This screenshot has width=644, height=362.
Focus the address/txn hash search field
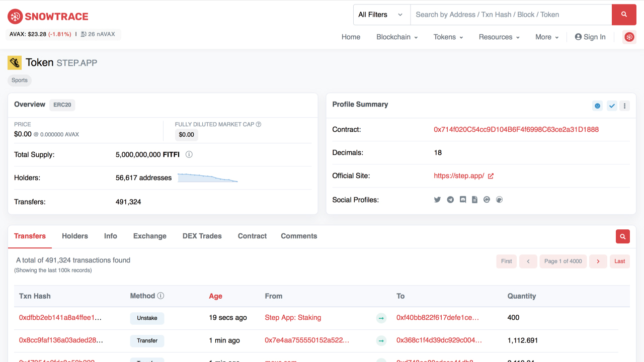pos(511,15)
